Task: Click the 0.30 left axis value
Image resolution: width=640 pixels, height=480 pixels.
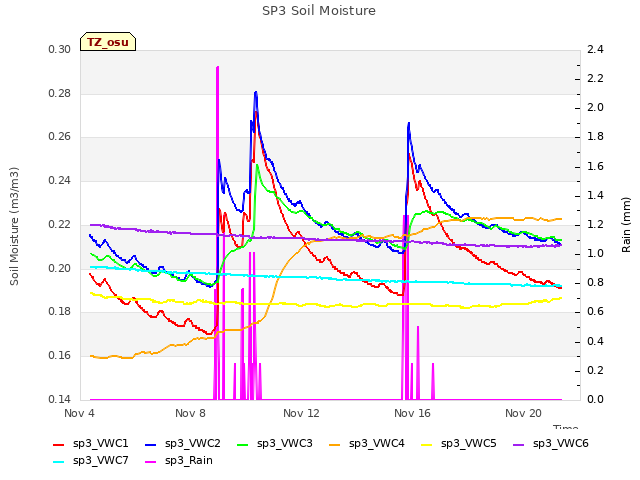Action: [60, 50]
